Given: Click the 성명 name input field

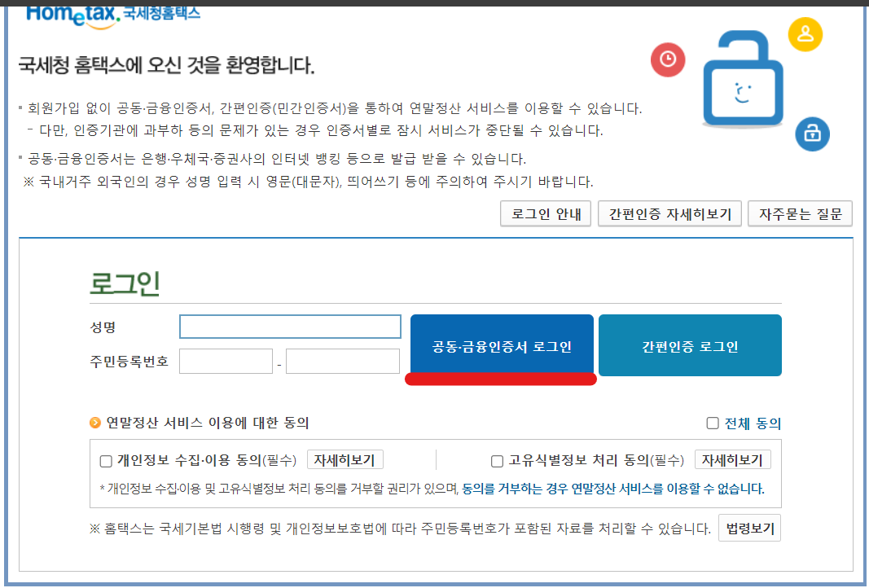Looking at the screenshot, I should coord(289,326).
